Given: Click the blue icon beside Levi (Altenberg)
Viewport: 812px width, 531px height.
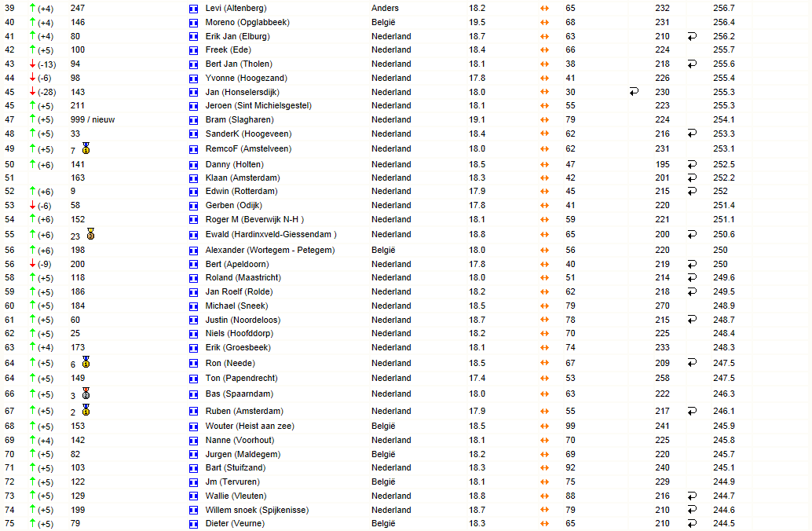Looking at the screenshot, I should click(x=194, y=9).
